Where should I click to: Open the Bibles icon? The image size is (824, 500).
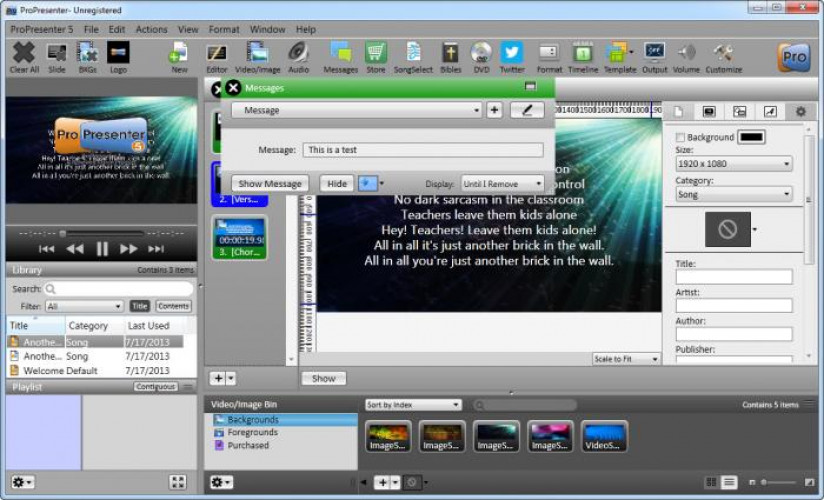(x=450, y=57)
